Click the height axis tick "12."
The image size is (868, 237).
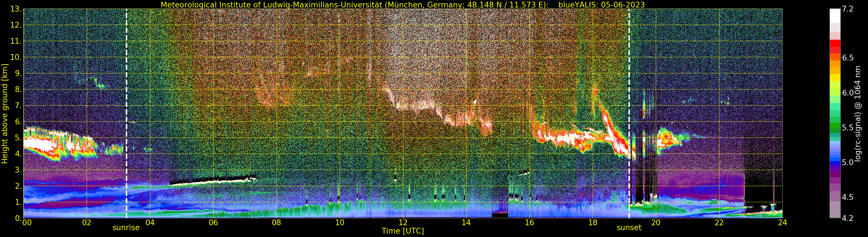16,25
